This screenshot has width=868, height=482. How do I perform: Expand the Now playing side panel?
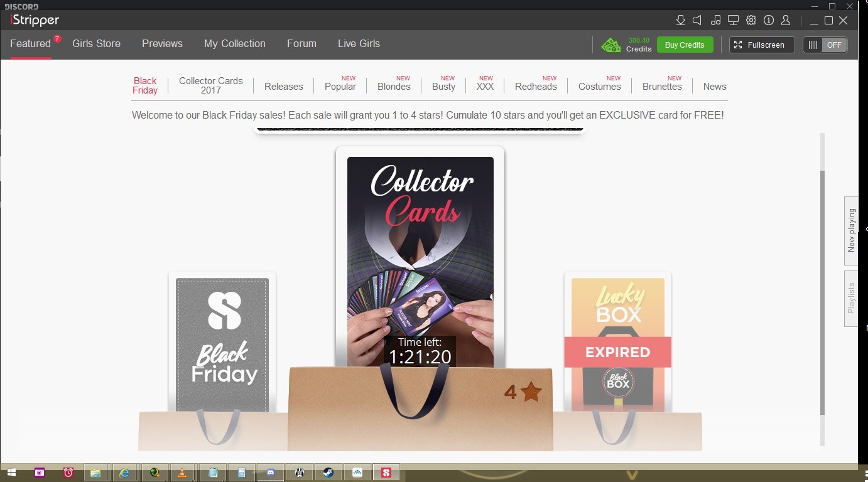coord(851,230)
